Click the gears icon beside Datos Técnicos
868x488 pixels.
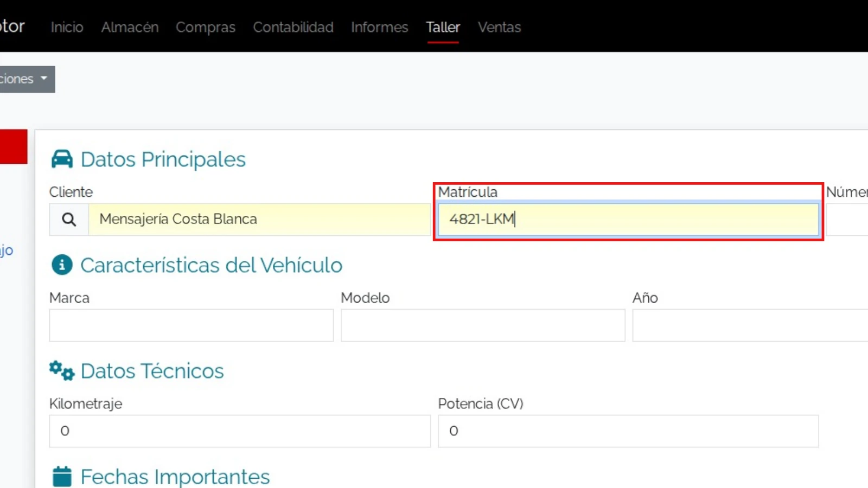coord(62,371)
